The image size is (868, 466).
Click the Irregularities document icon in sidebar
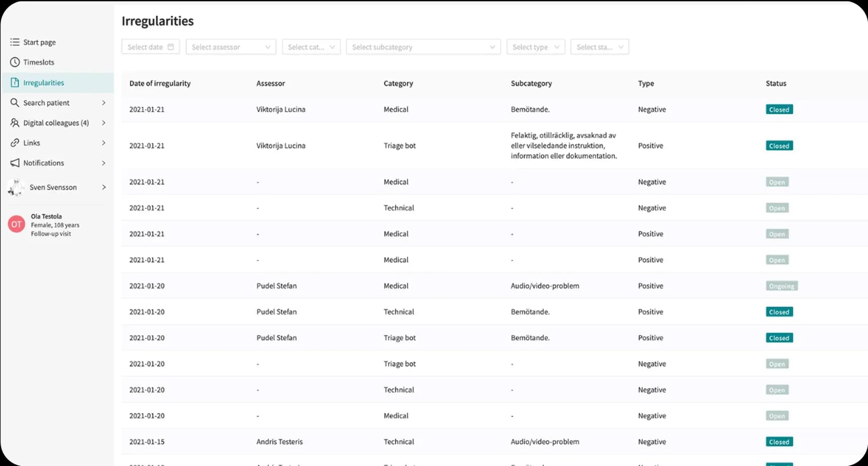pos(15,82)
